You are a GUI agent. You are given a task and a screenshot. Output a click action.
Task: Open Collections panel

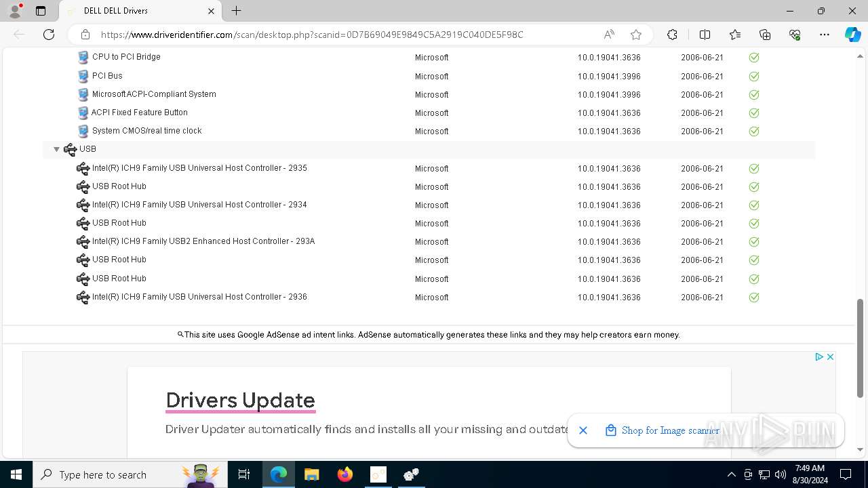coord(765,35)
